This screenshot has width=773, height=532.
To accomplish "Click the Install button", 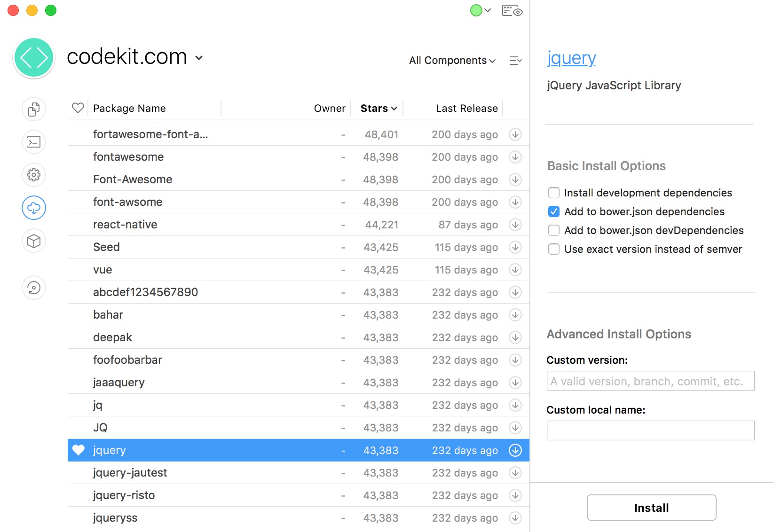I will click(651, 508).
